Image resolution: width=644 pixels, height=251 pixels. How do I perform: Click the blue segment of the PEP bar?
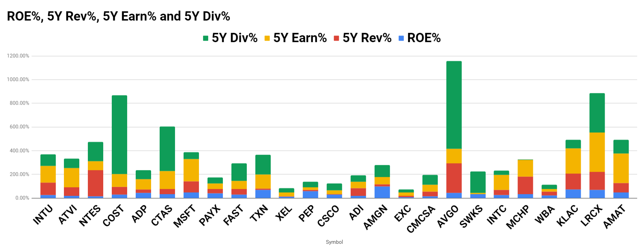pyautogui.click(x=310, y=195)
